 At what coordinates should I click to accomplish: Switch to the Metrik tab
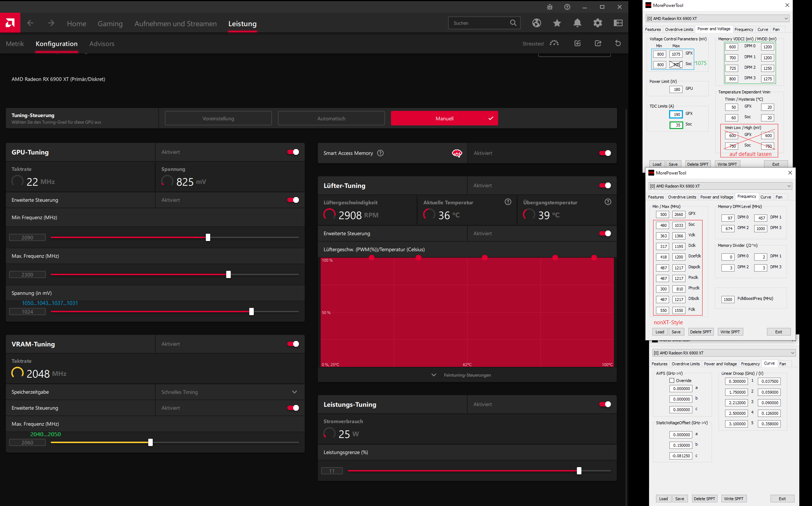point(15,44)
